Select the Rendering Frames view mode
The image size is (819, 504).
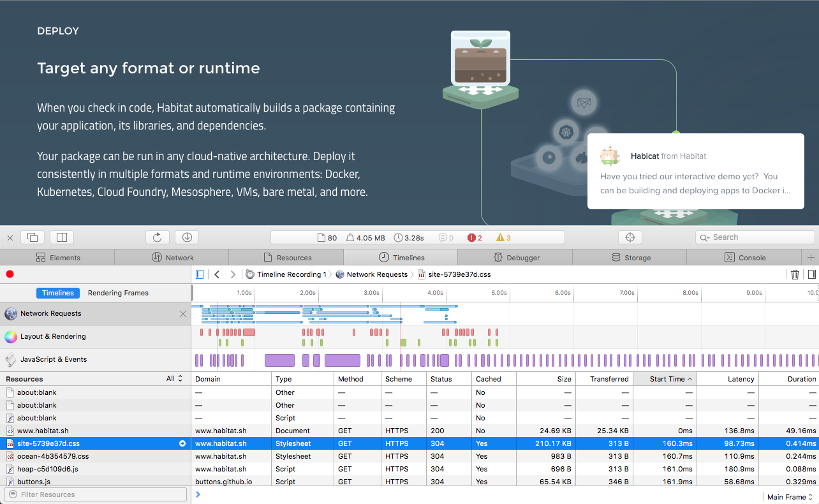point(118,293)
